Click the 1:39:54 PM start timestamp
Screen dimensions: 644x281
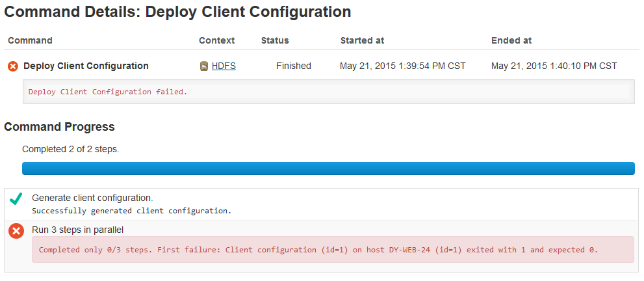point(402,66)
